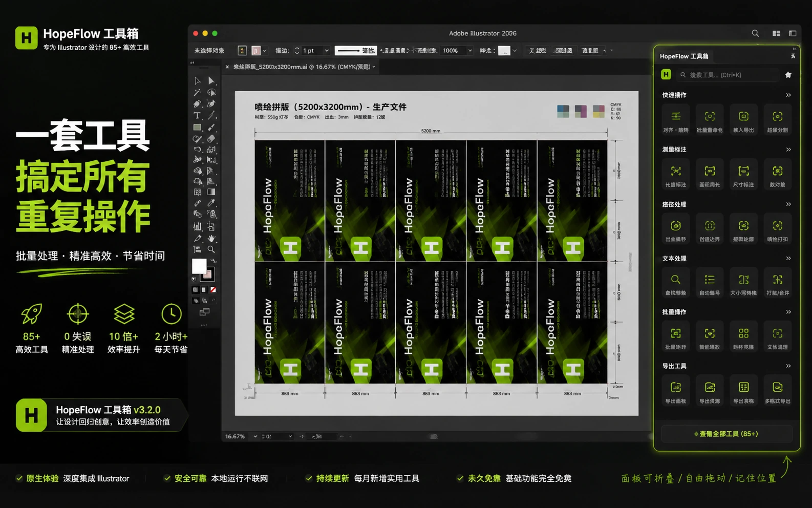812x508 pixels.
Task: Run the 创建边界 tool
Action: [710, 229]
